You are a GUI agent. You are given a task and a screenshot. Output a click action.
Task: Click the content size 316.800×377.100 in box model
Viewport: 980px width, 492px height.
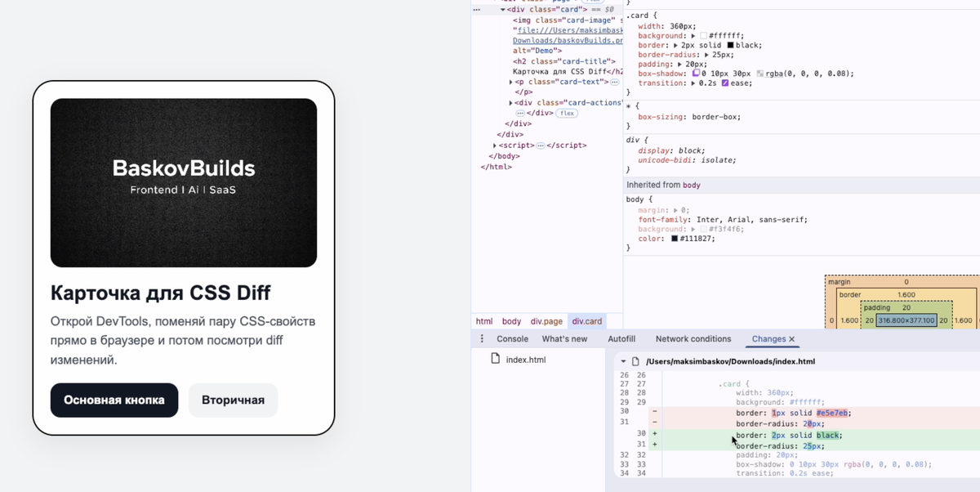point(906,320)
